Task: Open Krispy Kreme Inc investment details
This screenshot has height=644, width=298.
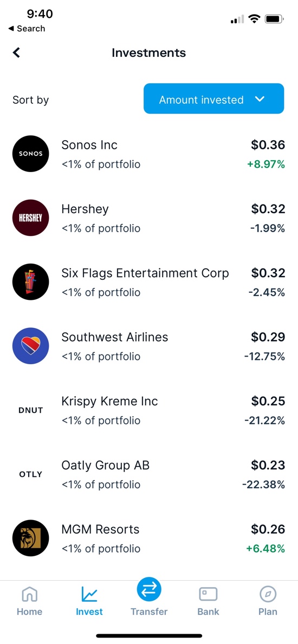Action: (149, 410)
